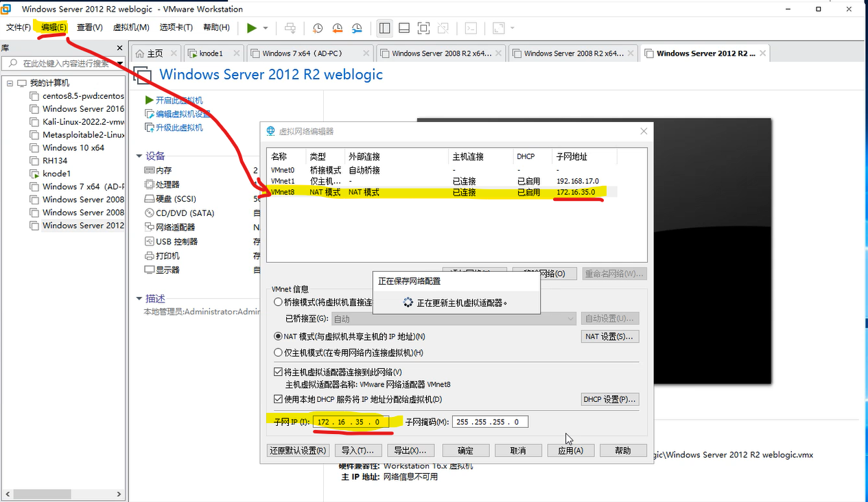Click the printer device icon
The height and width of the screenshot is (502, 868).
pyautogui.click(x=150, y=256)
